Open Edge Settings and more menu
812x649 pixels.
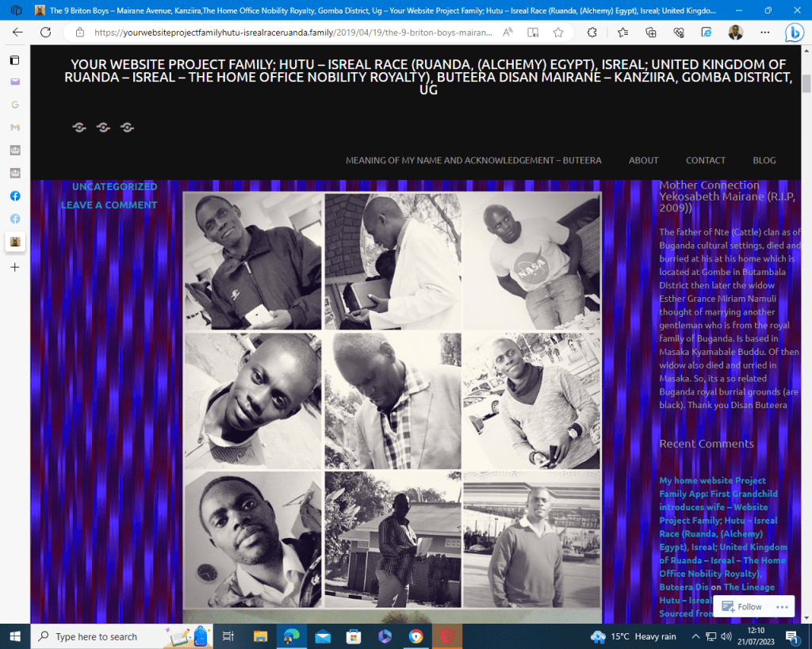764,32
